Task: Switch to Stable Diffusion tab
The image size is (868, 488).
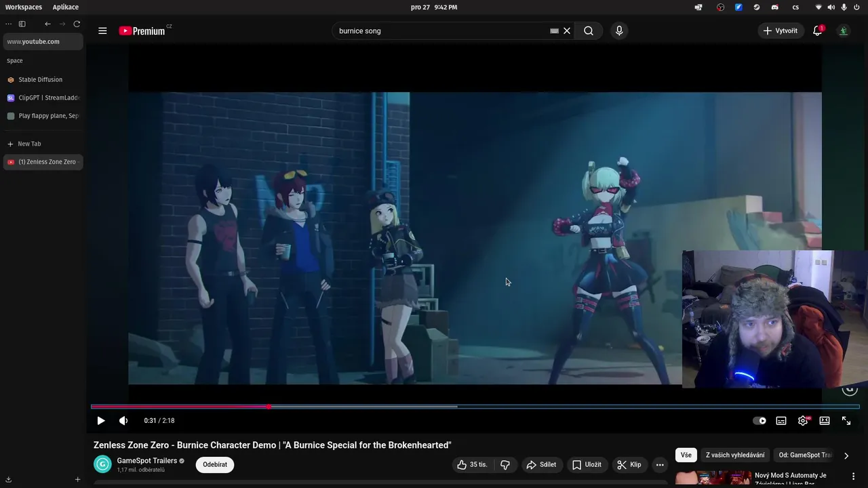Action: click(x=43, y=79)
